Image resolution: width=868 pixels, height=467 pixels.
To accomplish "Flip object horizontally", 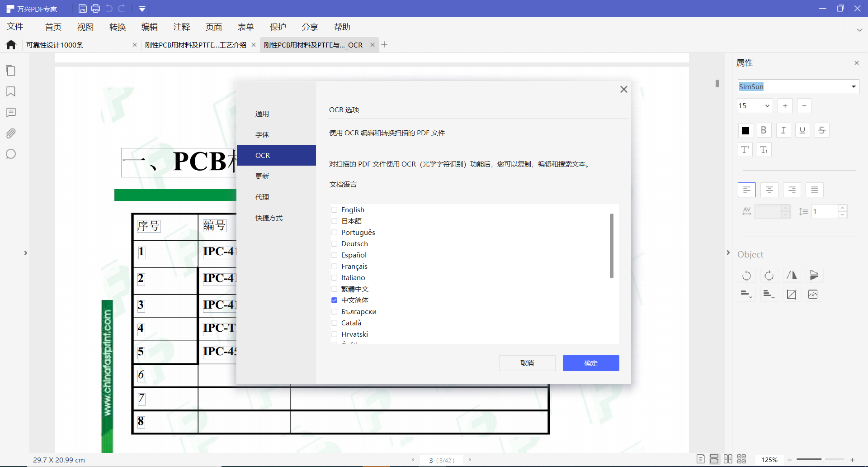I will coord(792,275).
